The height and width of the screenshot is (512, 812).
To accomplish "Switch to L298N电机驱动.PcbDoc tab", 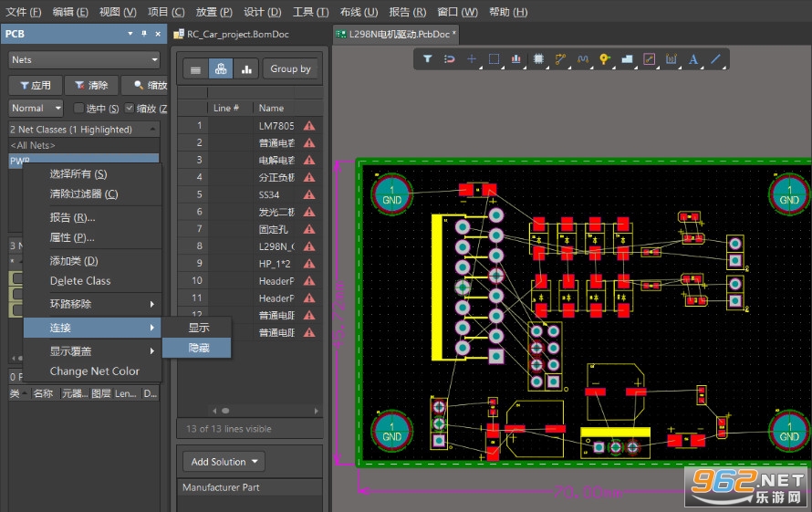I will point(396,34).
